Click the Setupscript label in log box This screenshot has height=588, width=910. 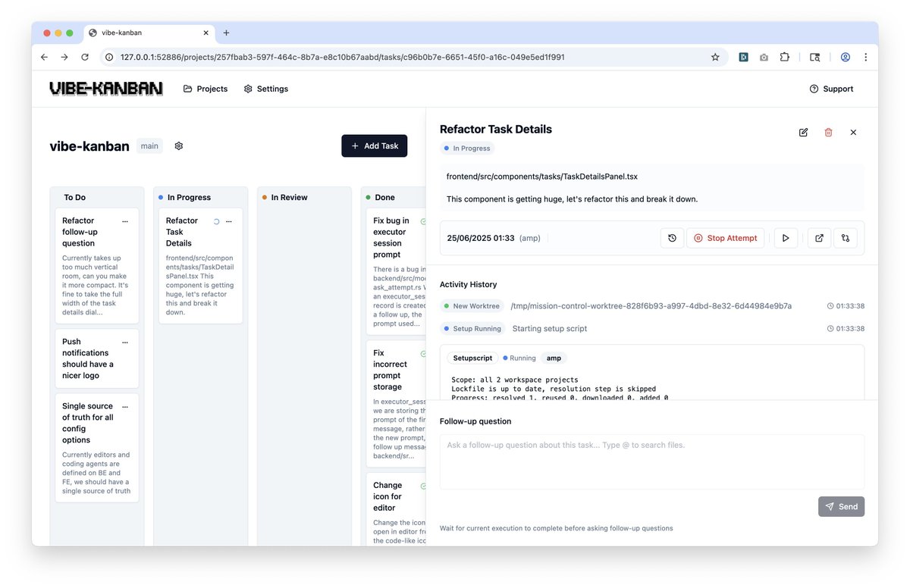472,358
